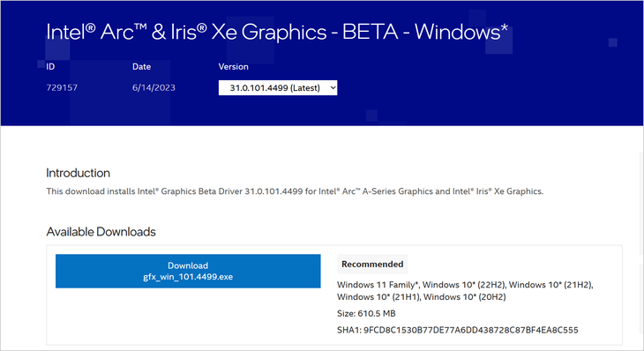Click the SHA1 checksum hash
Image resolution: width=644 pixels, height=351 pixels.
(471, 330)
